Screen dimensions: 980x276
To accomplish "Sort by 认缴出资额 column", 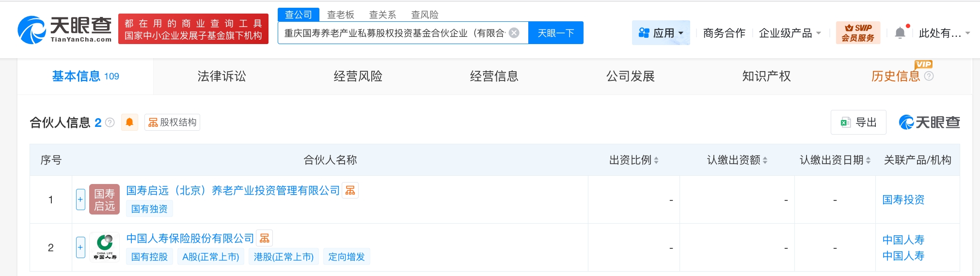I will 765,160.
